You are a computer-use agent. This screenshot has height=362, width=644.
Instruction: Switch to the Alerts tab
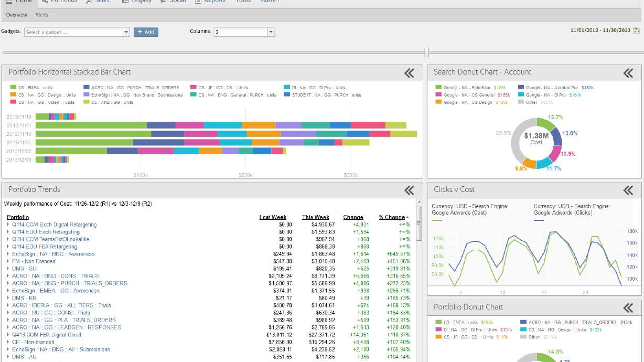[41, 14]
